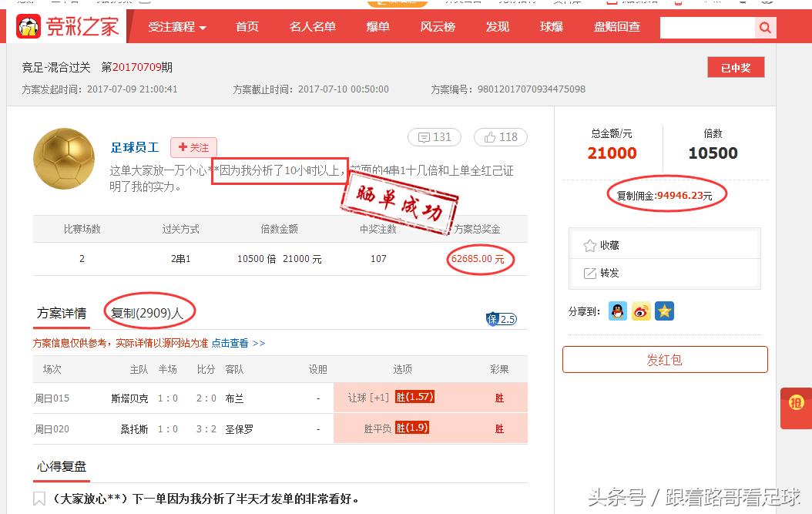Open 盘赔回查 from the top menu
Viewport: 812px width, 514px height.
[617, 26]
